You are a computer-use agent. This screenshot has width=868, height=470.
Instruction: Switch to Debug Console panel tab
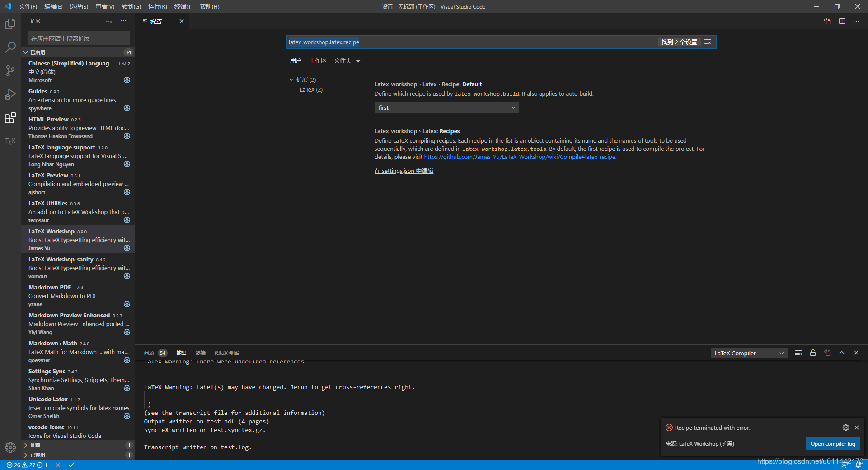pos(227,353)
